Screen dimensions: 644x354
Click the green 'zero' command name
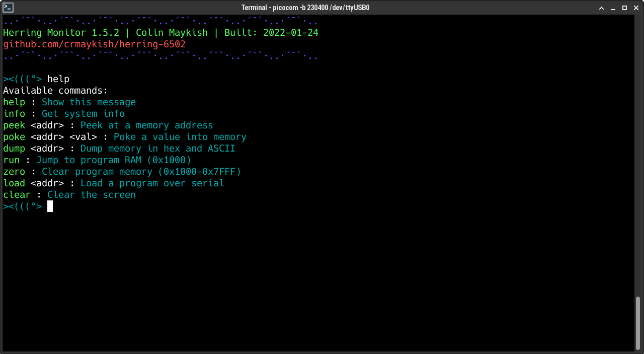point(14,172)
